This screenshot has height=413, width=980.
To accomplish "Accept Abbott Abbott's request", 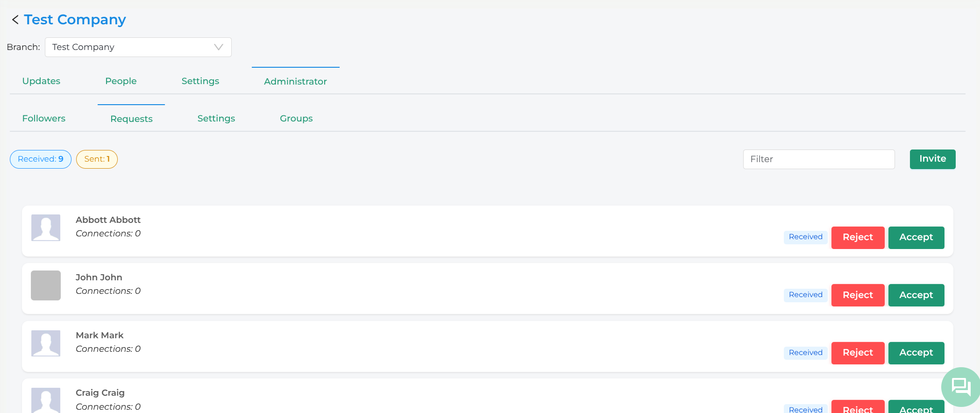I will click(x=916, y=237).
